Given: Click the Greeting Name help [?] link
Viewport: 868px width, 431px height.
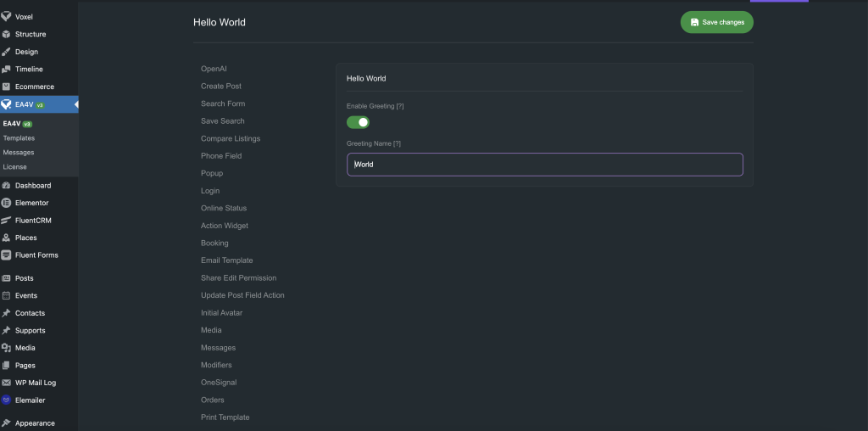Looking at the screenshot, I should pyautogui.click(x=397, y=144).
